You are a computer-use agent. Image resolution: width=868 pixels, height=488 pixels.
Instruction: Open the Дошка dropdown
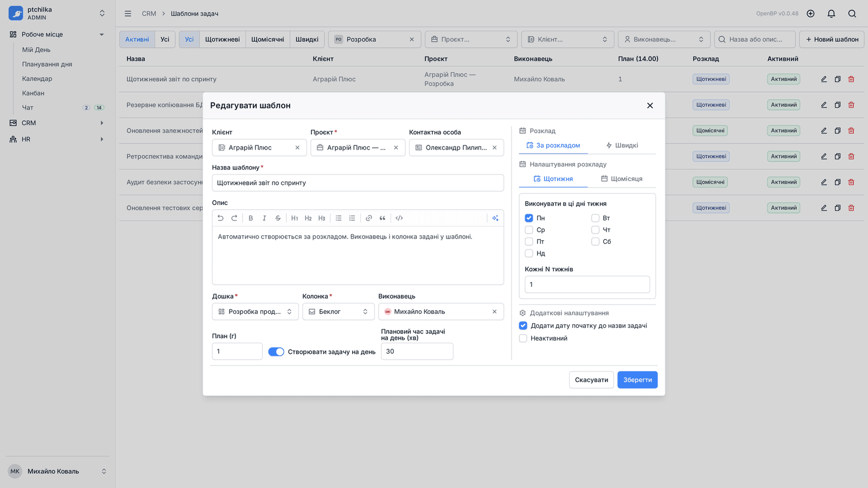point(255,312)
